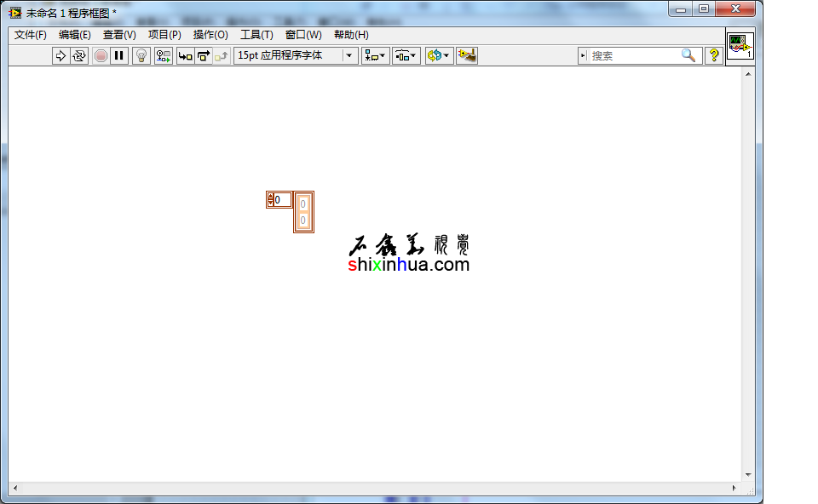Open the 文件(F) menu

click(31, 35)
